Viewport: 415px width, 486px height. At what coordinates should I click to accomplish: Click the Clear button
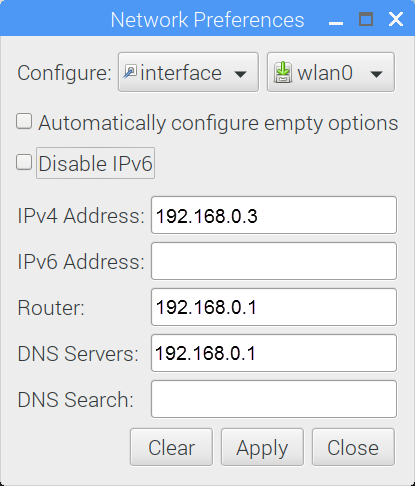point(171,447)
